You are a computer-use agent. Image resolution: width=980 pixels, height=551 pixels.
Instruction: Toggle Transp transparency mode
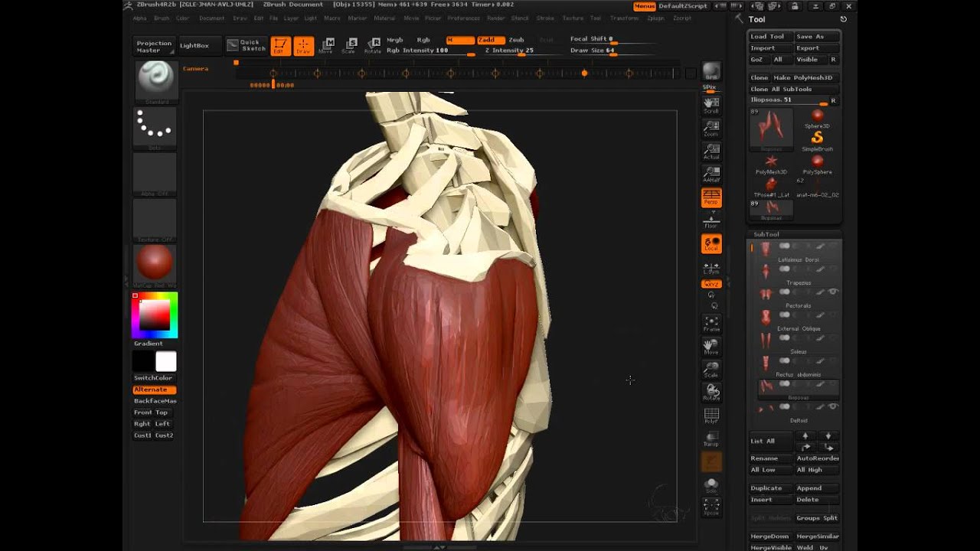click(711, 439)
